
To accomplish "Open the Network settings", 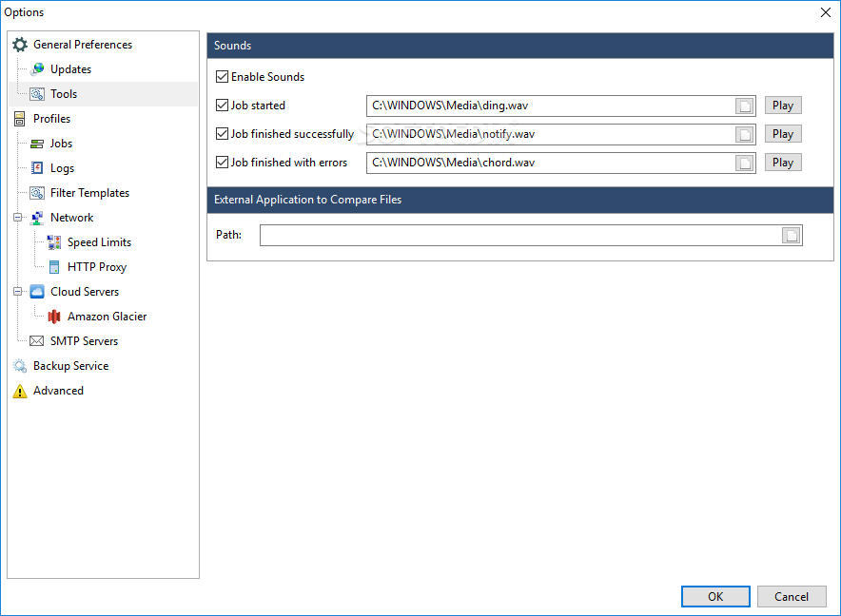I will click(72, 217).
